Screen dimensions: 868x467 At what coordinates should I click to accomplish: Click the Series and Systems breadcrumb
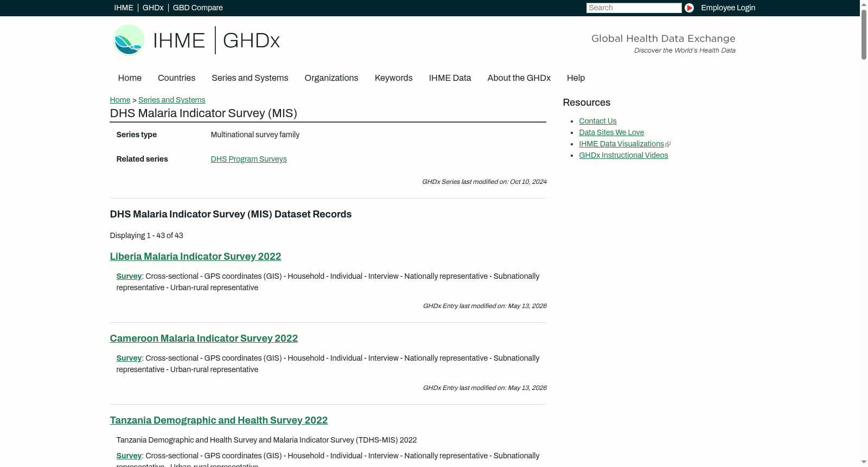click(x=172, y=100)
